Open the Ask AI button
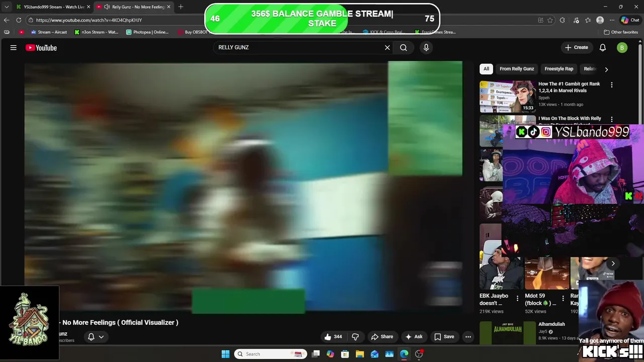Screen dimensions: 644x362 pos(414,337)
